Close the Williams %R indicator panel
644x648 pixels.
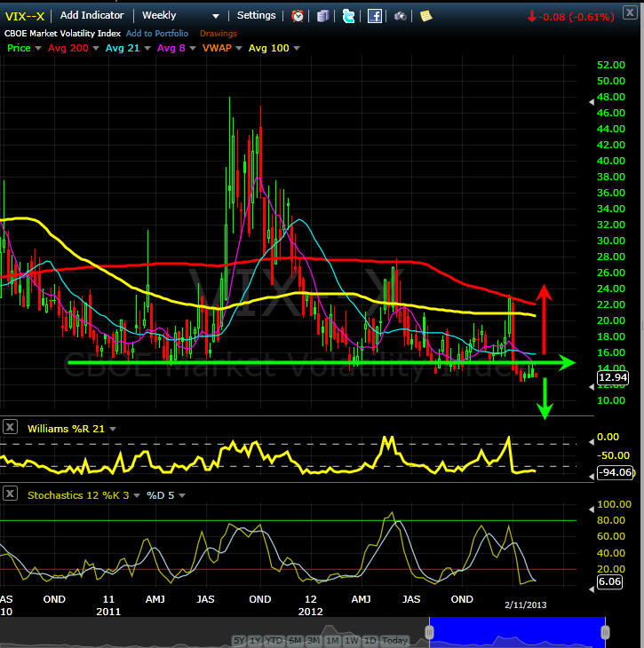pos(11,427)
